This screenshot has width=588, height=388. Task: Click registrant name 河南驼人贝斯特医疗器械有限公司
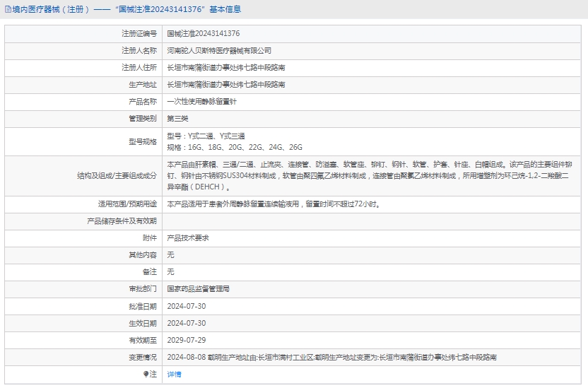[x=219, y=50]
